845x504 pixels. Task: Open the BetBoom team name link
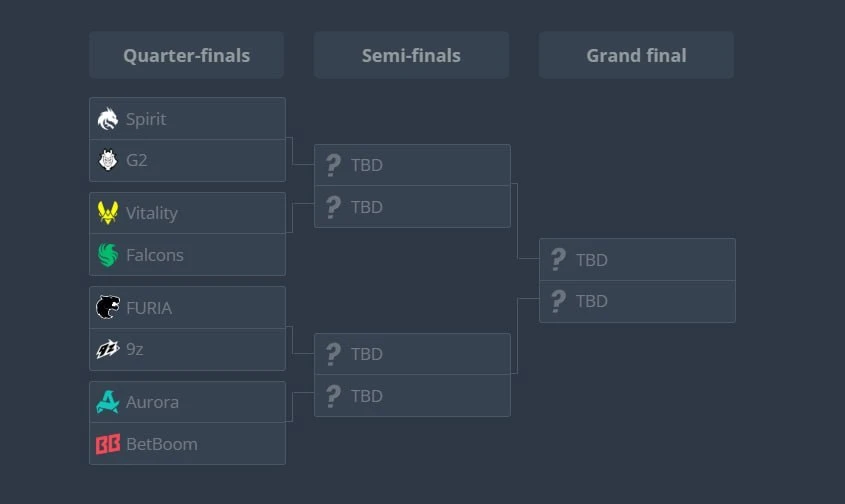point(162,444)
